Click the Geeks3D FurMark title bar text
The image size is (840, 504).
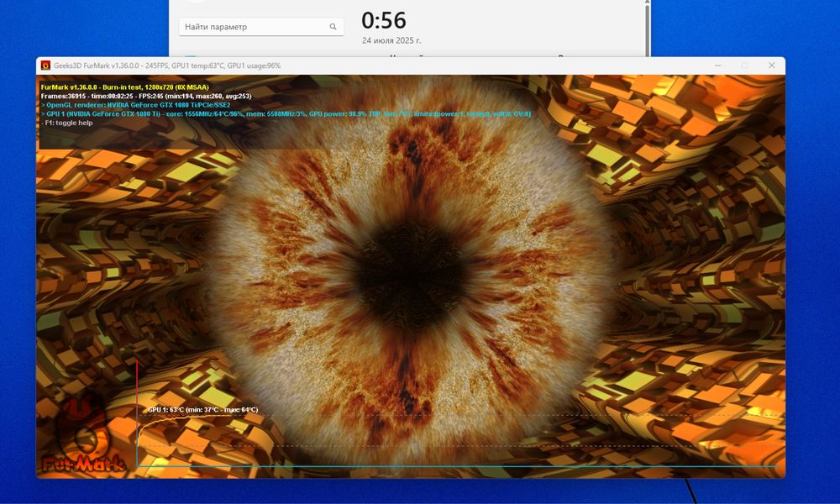(167, 66)
